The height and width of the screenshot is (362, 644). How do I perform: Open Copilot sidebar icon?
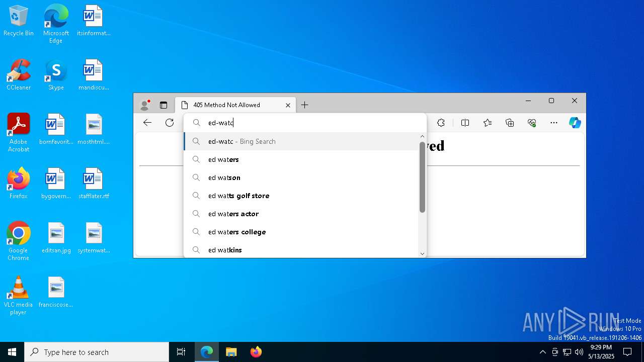click(x=575, y=123)
